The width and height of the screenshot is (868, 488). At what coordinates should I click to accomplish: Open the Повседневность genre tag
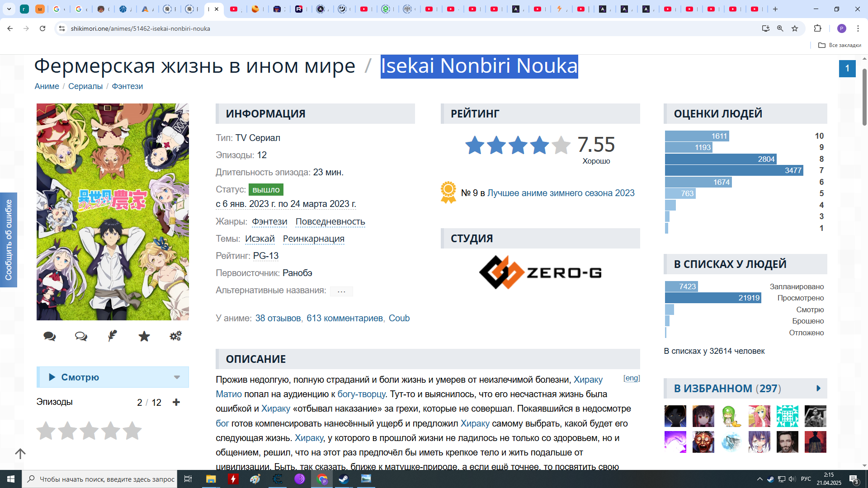click(x=330, y=221)
